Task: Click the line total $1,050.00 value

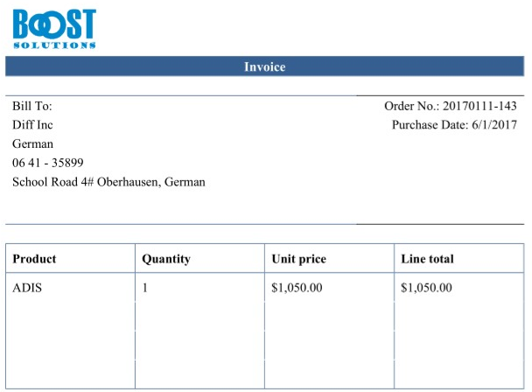Action: tap(426, 288)
